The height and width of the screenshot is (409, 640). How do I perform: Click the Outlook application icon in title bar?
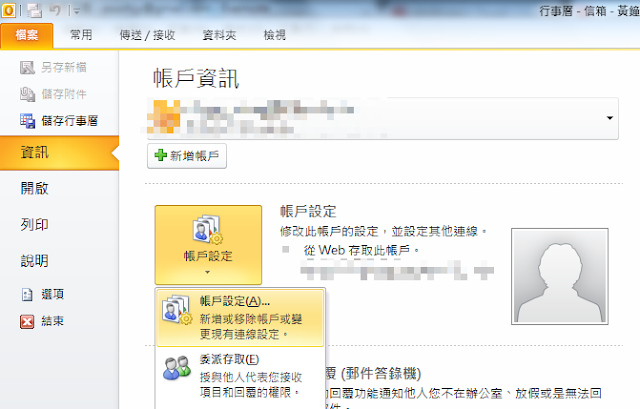(x=9, y=10)
